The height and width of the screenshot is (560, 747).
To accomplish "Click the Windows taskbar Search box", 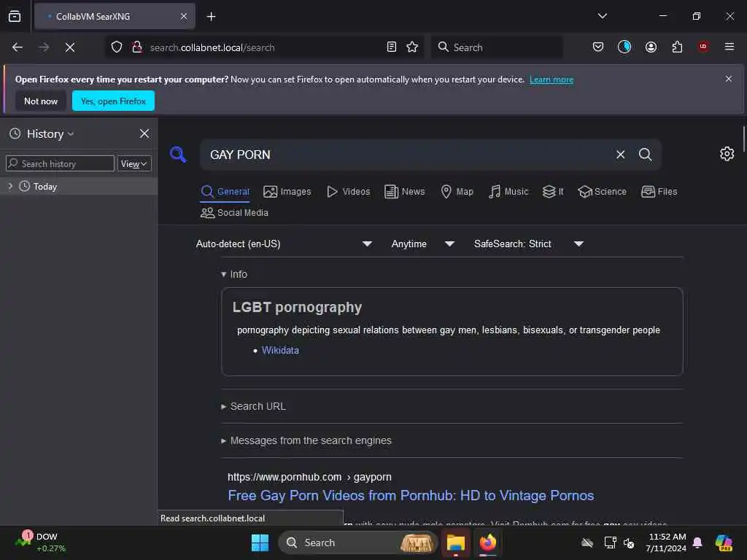I will (357, 542).
